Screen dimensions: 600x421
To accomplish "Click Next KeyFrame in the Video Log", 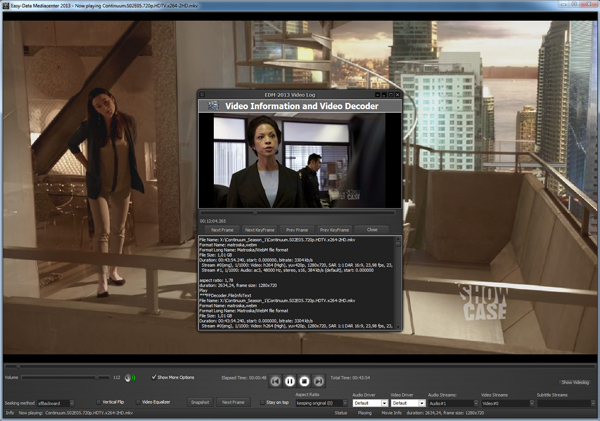I will coord(259,230).
